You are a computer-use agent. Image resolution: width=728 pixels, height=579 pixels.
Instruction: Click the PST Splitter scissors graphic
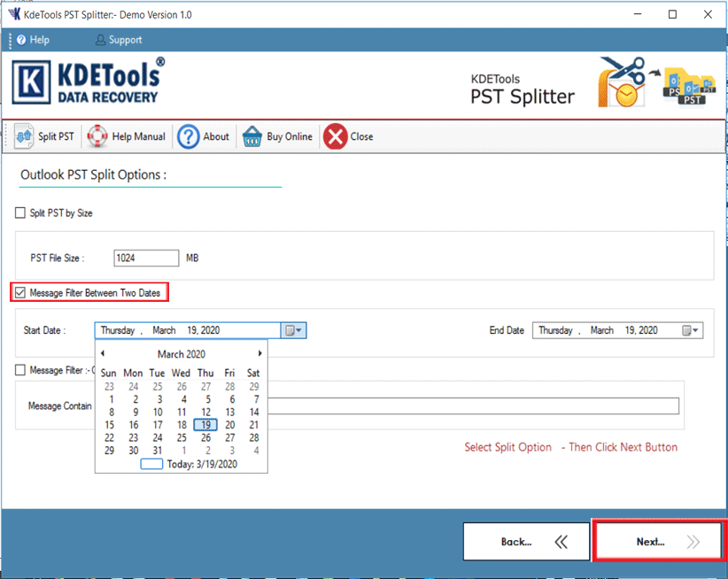click(622, 82)
